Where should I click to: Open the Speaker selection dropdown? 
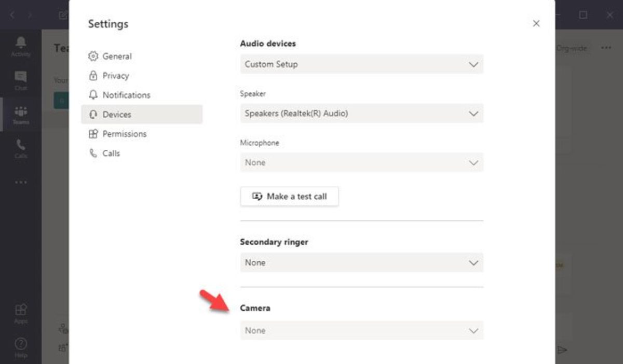point(361,114)
